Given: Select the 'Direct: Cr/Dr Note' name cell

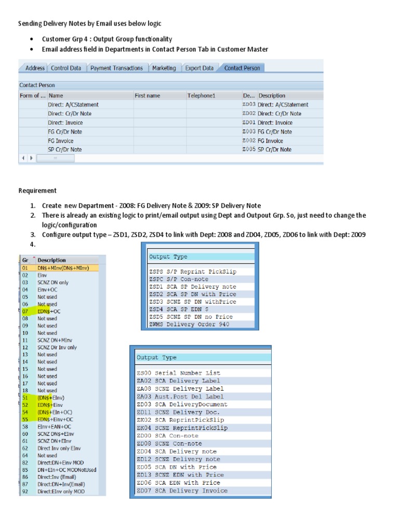Looking at the screenshot, I should pos(90,113).
